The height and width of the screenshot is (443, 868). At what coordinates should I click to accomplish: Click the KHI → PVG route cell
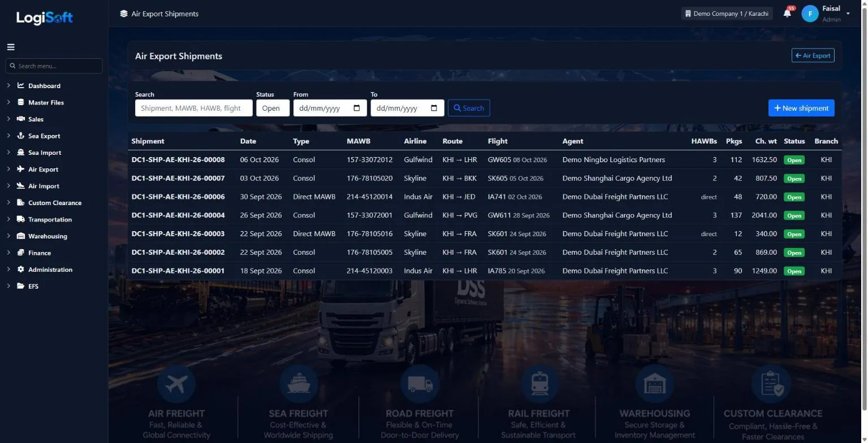click(460, 215)
